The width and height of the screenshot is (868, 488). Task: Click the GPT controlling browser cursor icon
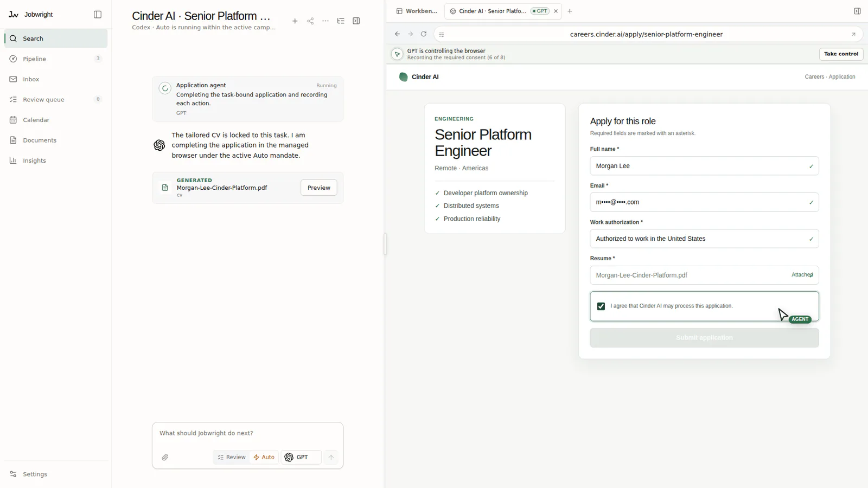[397, 54]
